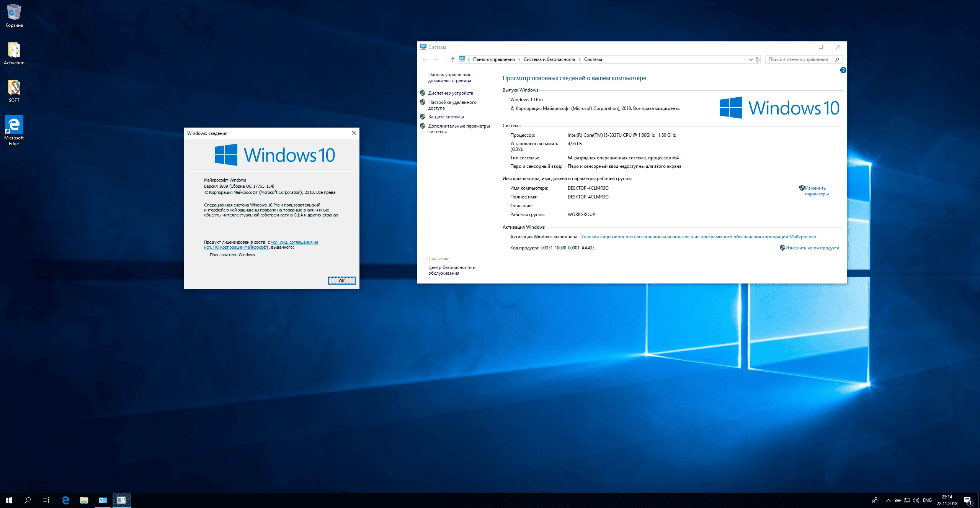This screenshot has height=508, width=980.
Task: Open Дополнительные параметры системы
Action: (x=459, y=129)
